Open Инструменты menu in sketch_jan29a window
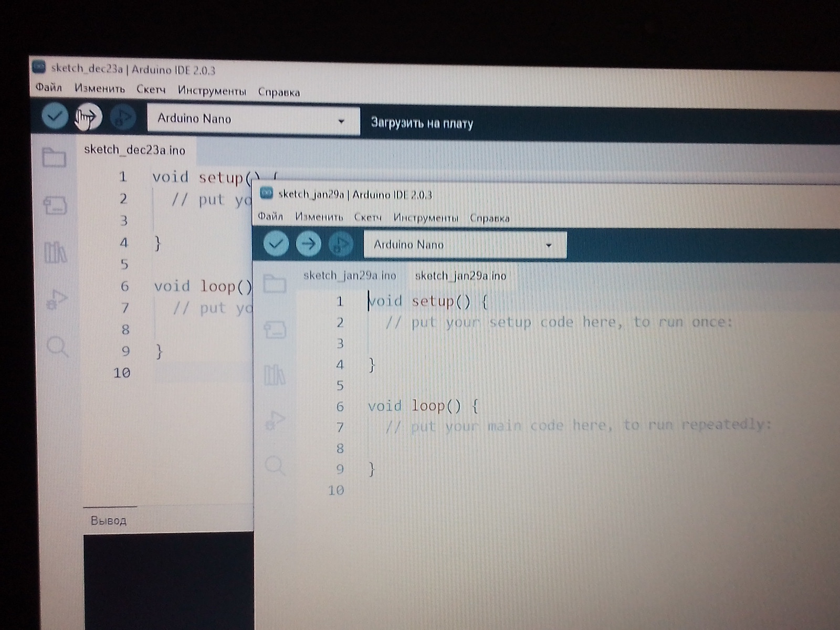Image resolution: width=840 pixels, height=630 pixels. coord(426,217)
